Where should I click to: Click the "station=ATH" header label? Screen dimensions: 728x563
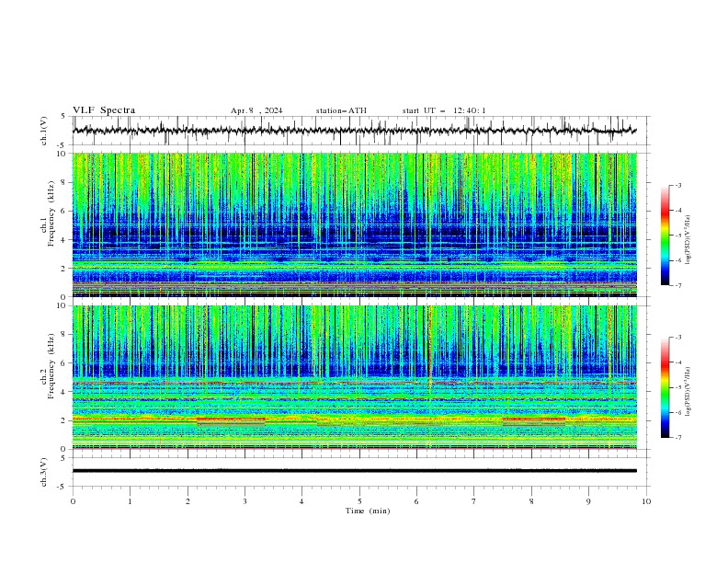(x=341, y=110)
